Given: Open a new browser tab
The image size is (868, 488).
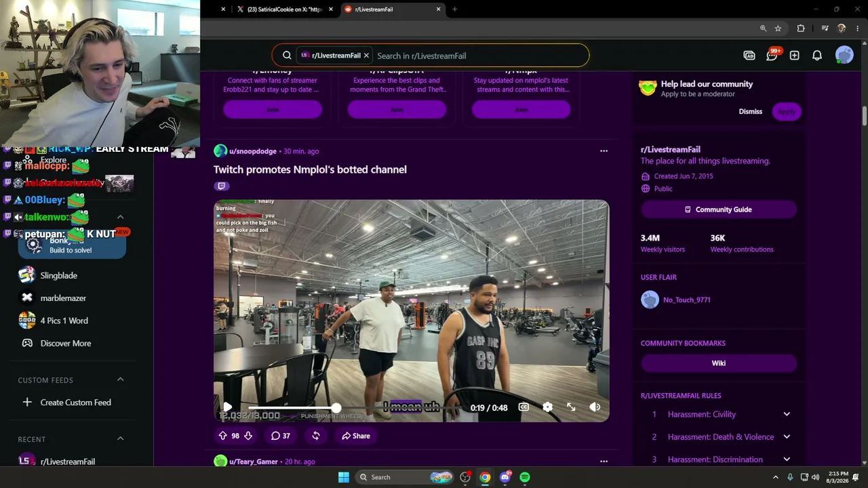Looking at the screenshot, I should coord(454,9).
